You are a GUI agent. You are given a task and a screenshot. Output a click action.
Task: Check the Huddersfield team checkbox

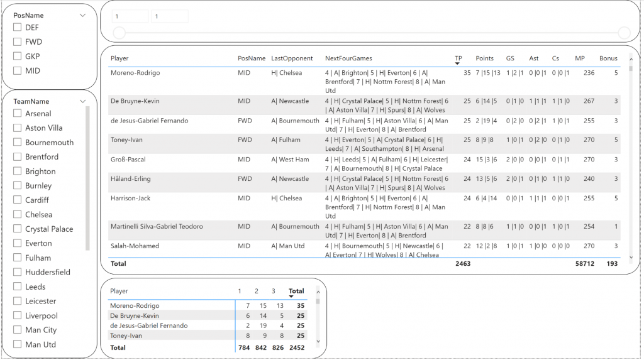coord(17,272)
